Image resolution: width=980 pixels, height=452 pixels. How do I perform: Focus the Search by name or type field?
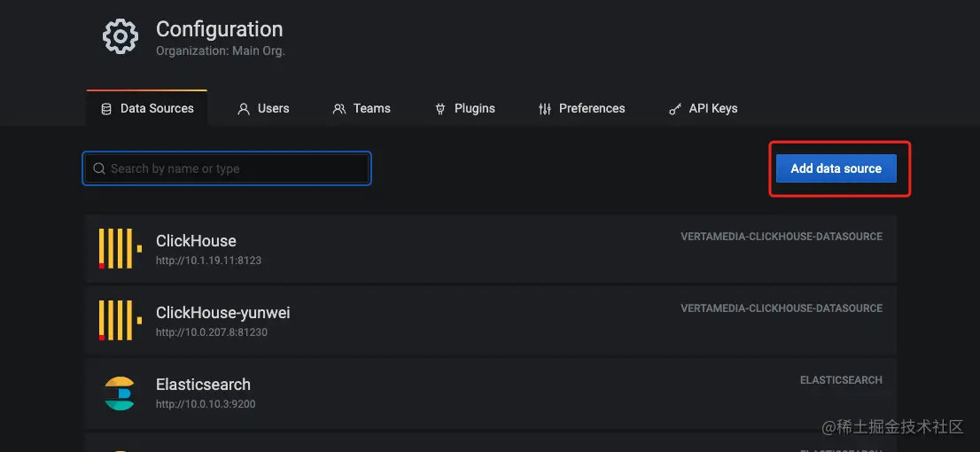(227, 168)
